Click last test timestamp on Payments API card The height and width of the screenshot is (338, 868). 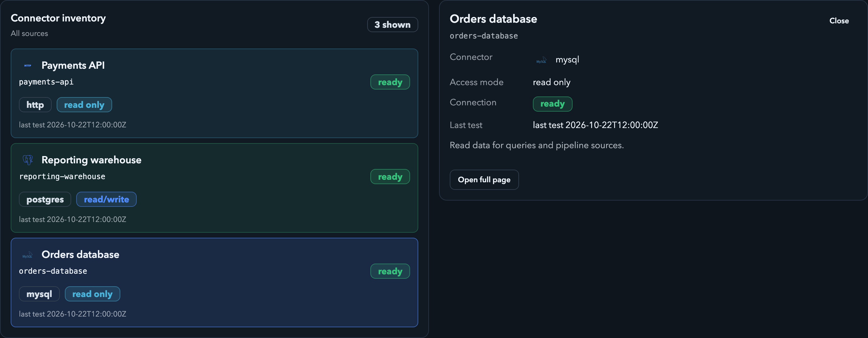[72, 125]
